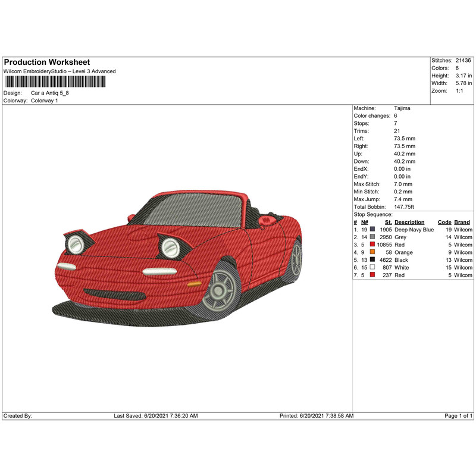Select the Grey thread color swatch
476x476 pixels.
tap(372, 237)
